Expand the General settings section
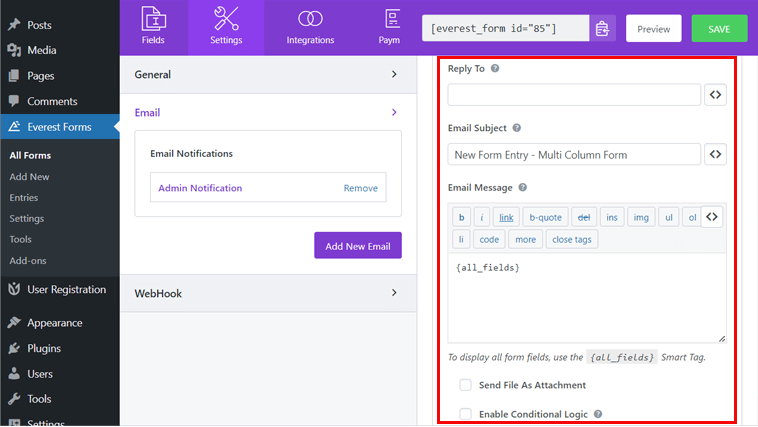This screenshot has width=758, height=427. (x=268, y=74)
